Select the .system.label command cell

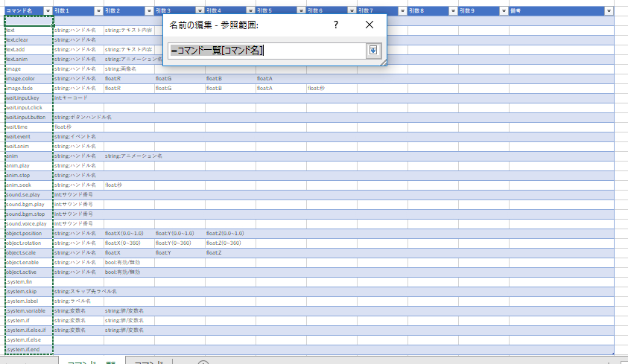(x=29, y=301)
